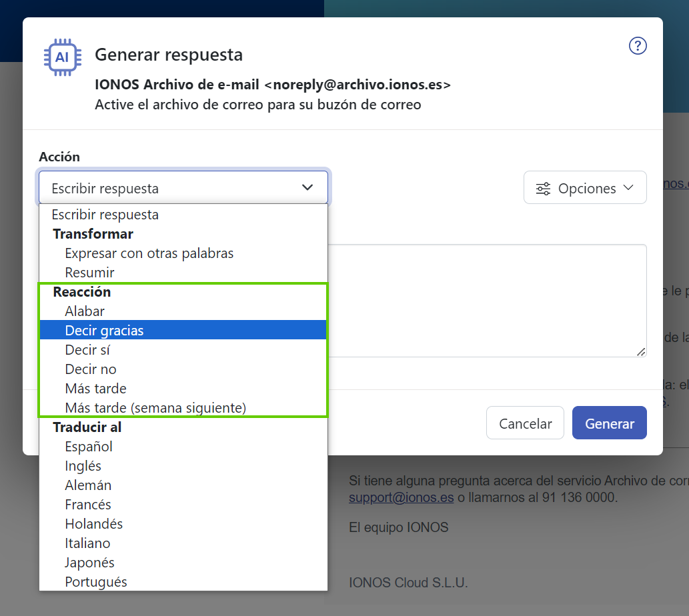Click the text area resize handle

[641, 352]
